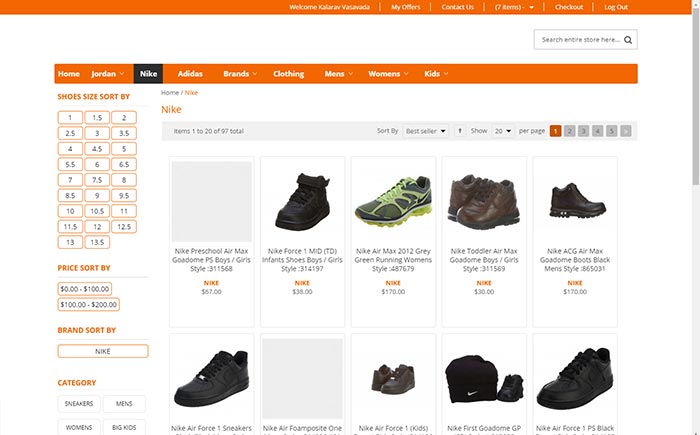The width and height of the screenshot is (700, 435).
Task: Open Nike Air Force 1 PS Black image
Action: pos(575,379)
